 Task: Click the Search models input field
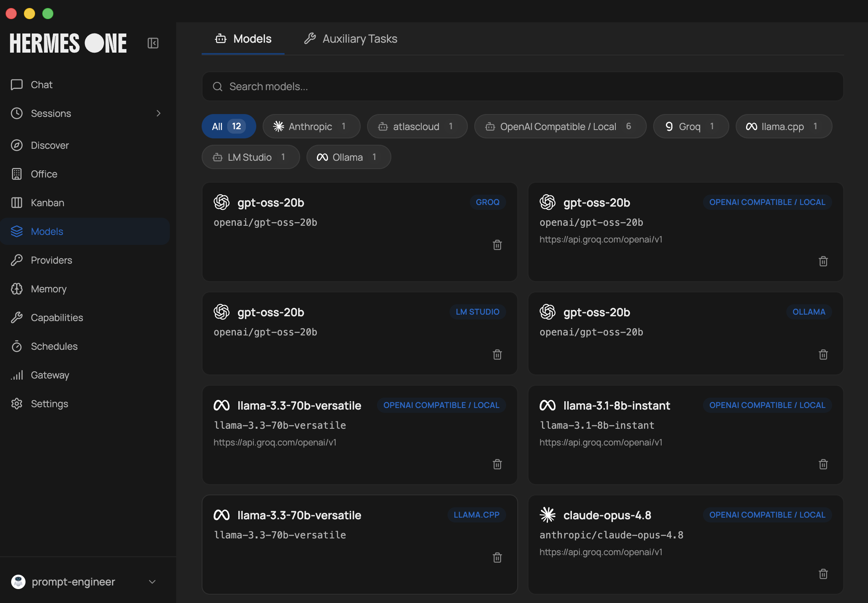point(523,87)
